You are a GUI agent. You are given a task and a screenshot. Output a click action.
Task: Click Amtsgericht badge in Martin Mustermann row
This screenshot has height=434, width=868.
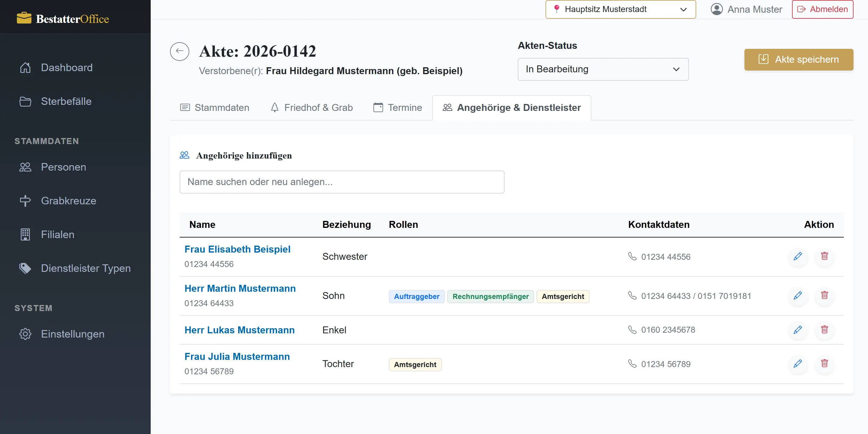click(x=563, y=297)
